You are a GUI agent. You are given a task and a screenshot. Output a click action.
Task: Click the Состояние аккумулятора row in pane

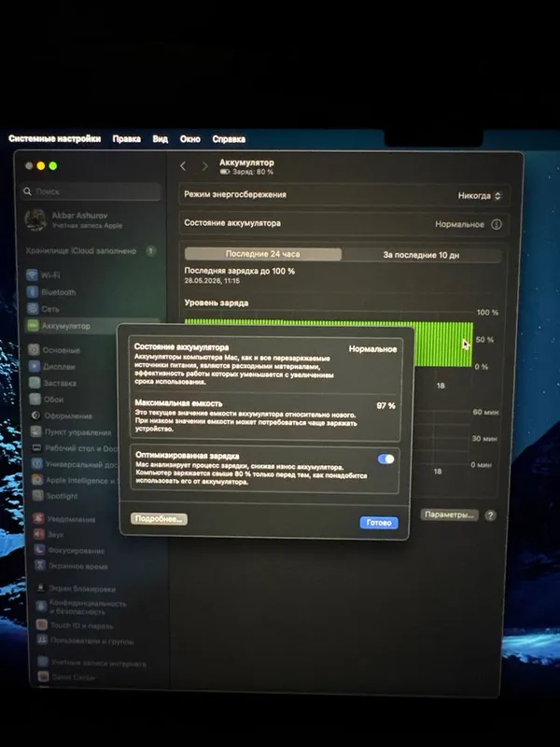[x=343, y=224]
